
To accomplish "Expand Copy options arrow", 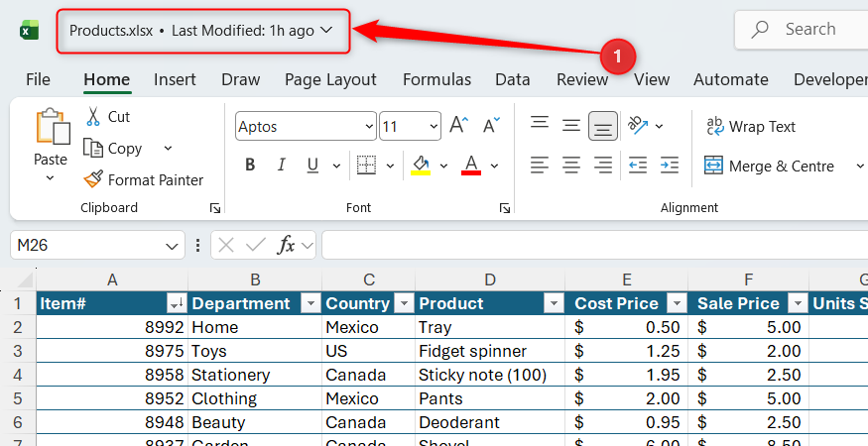I will [169, 149].
